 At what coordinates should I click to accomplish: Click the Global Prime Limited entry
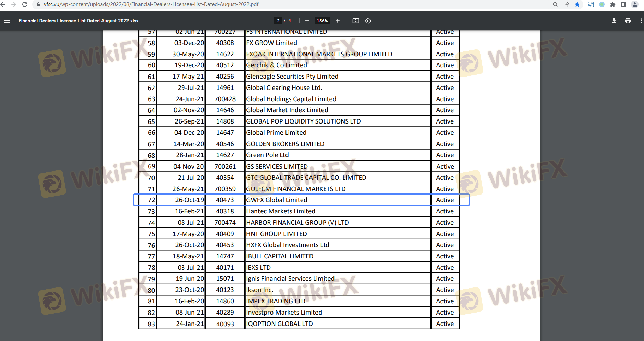tap(276, 133)
